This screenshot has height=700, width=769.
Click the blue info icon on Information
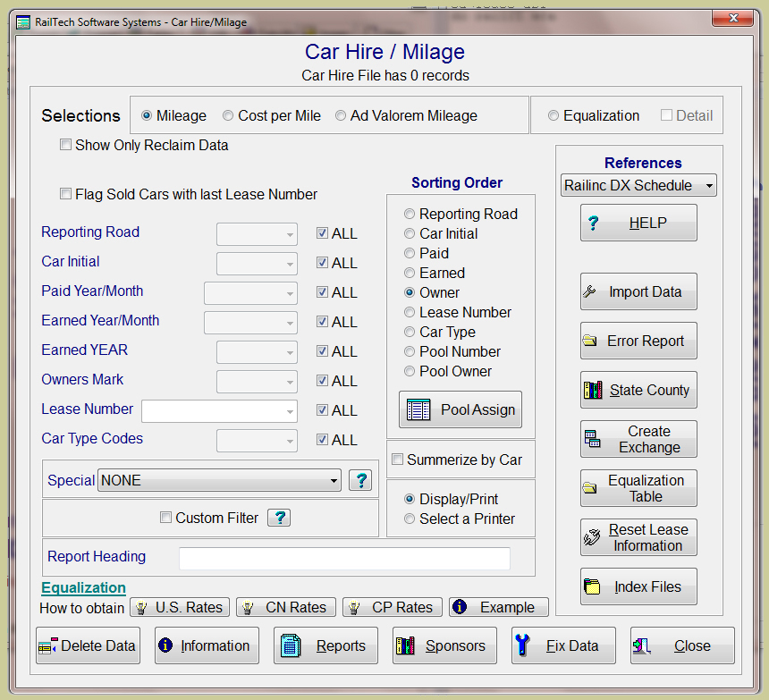tap(165, 645)
